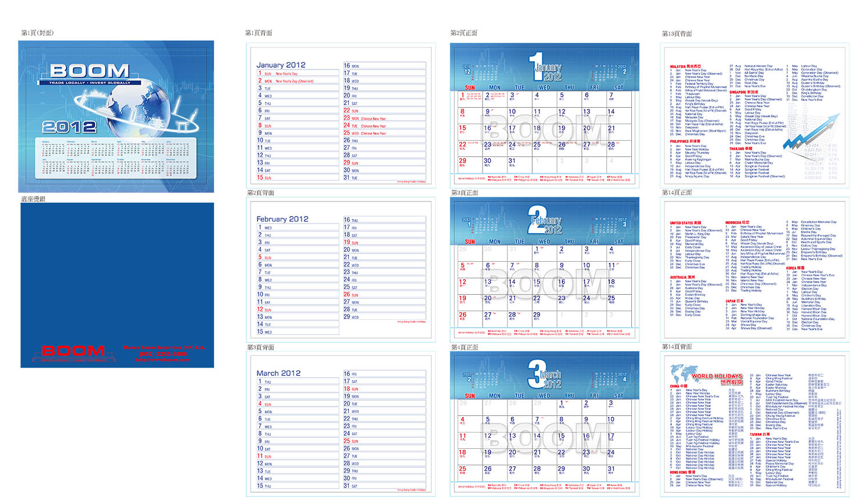
Task: Click the 'January 2012' list heading
Action: 281,65
